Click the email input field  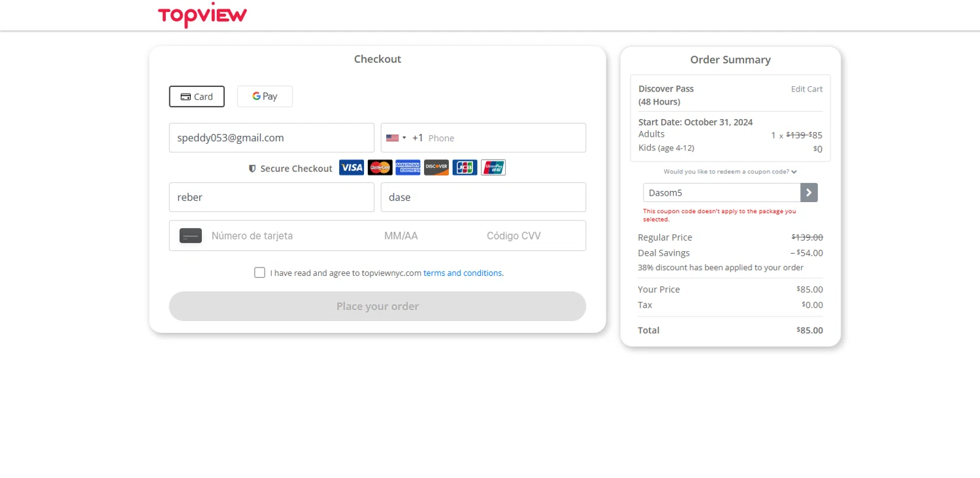pos(272,138)
